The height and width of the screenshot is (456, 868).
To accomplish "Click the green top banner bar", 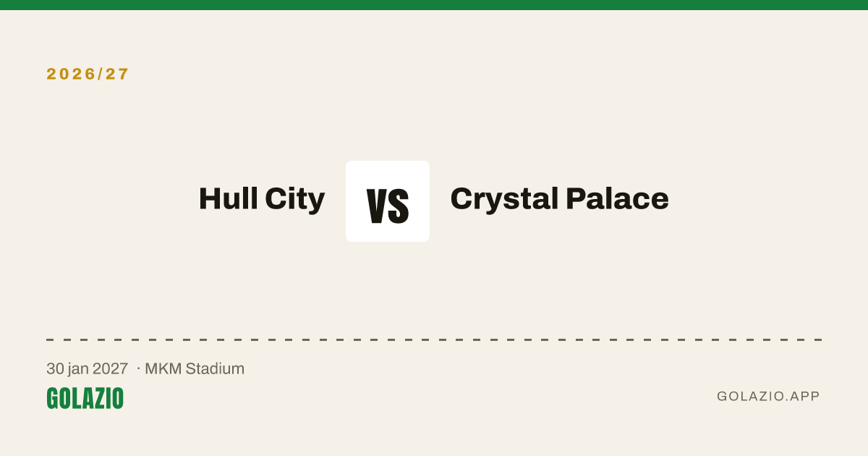I will click(434, 5).
